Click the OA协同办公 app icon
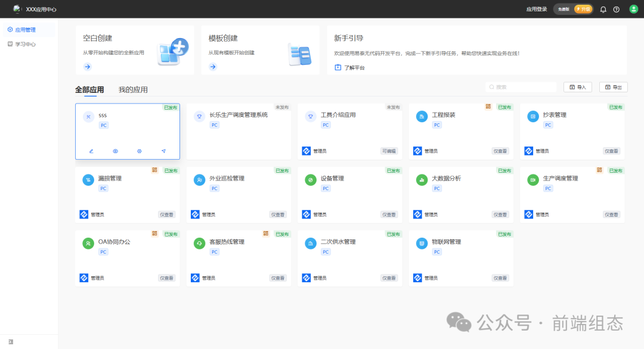The image size is (644, 349). (x=88, y=244)
